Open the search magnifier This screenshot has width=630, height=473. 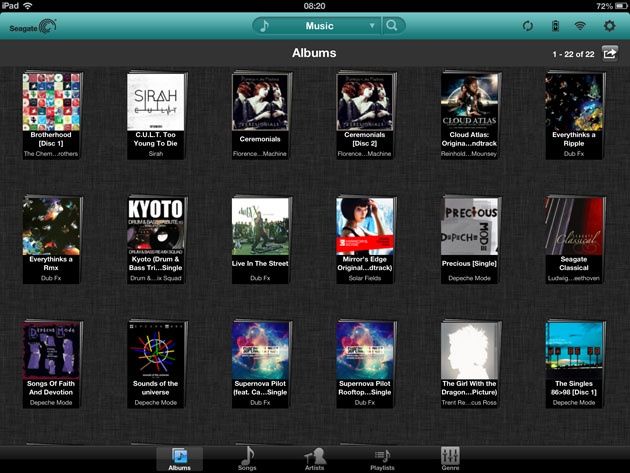click(x=392, y=26)
